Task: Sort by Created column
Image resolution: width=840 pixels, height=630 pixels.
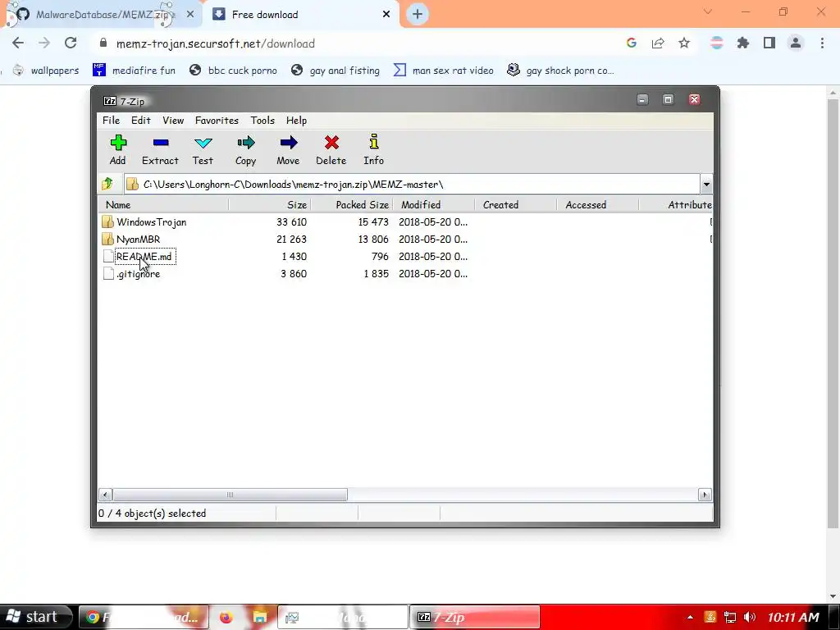Action: 515,204
